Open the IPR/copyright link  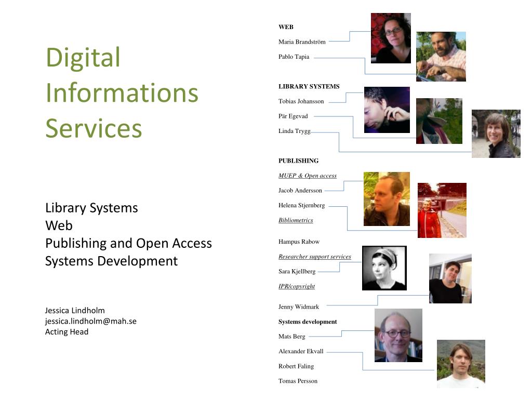[x=297, y=286]
